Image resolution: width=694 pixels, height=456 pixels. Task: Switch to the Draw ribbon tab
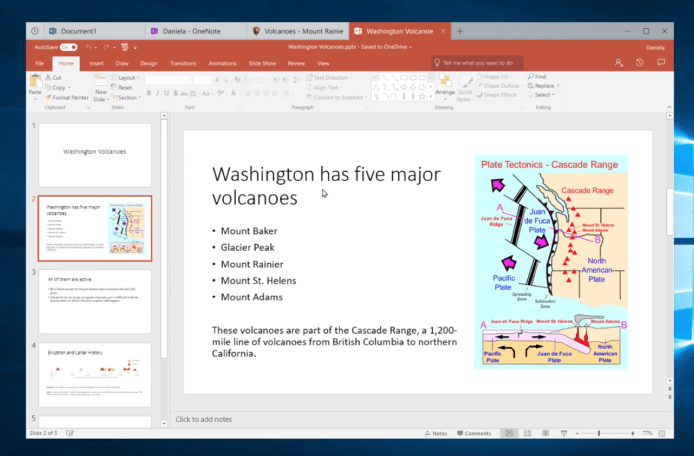click(x=122, y=63)
